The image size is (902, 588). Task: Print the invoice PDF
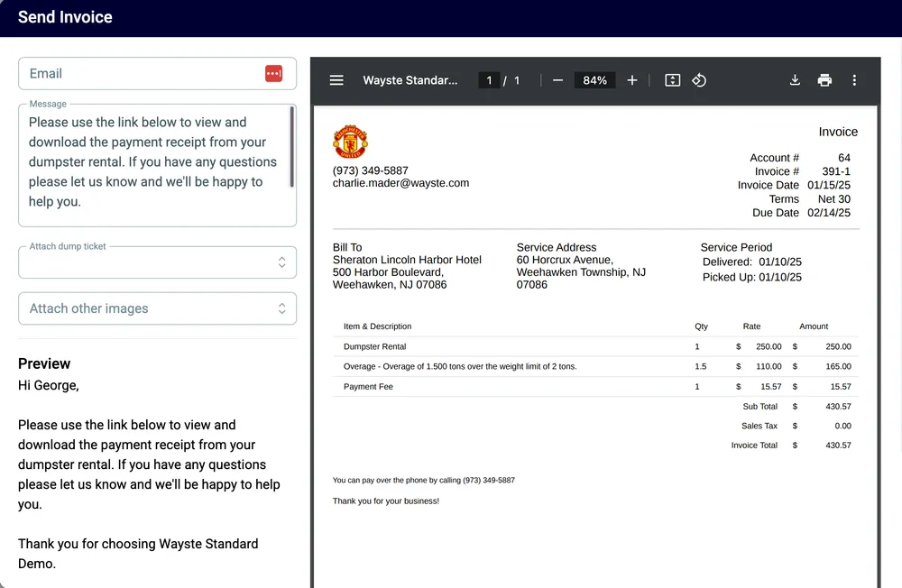point(824,80)
